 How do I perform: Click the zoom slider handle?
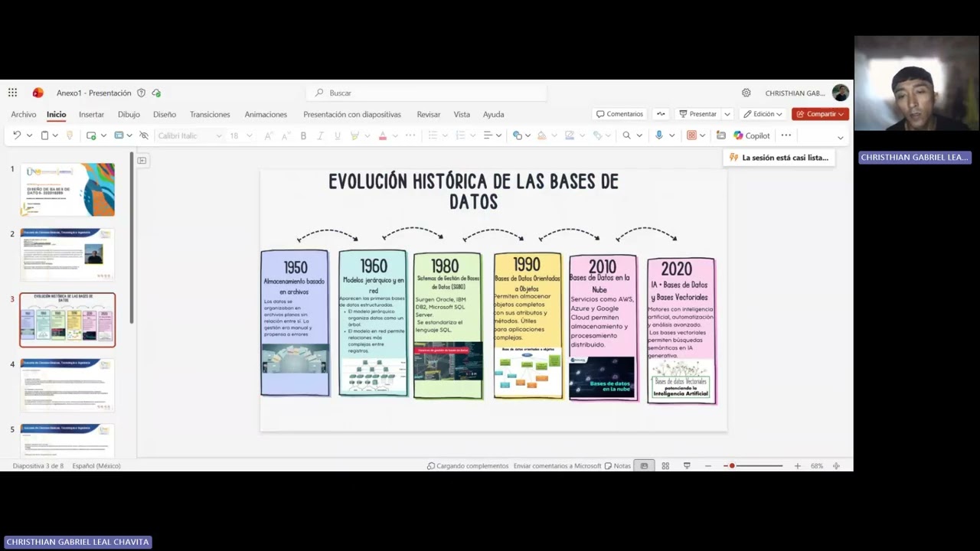tap(732, 465)
